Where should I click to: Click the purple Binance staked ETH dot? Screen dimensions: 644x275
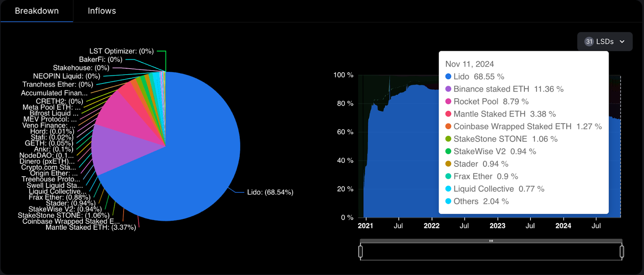448,89
